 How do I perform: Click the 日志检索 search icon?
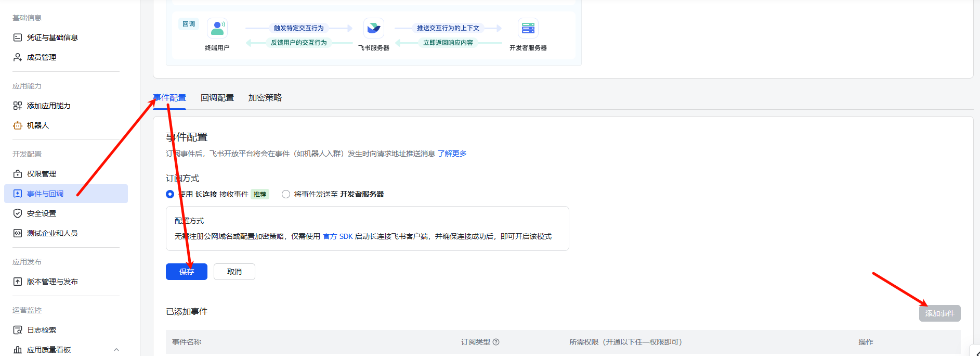18,330
